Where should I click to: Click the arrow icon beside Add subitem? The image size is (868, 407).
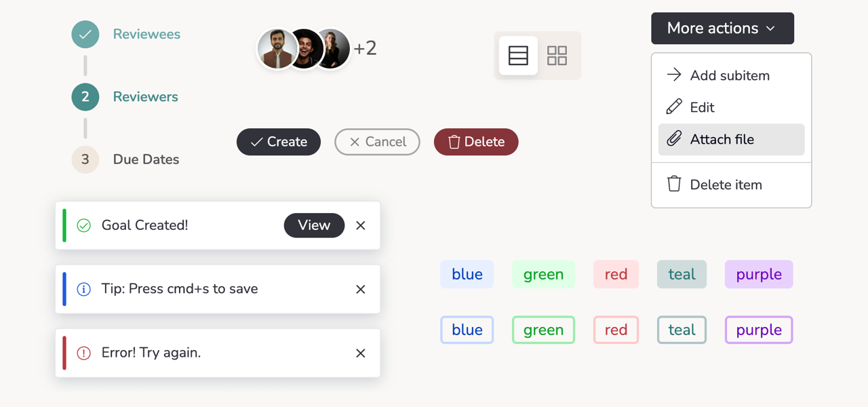[x=674, y=75]
